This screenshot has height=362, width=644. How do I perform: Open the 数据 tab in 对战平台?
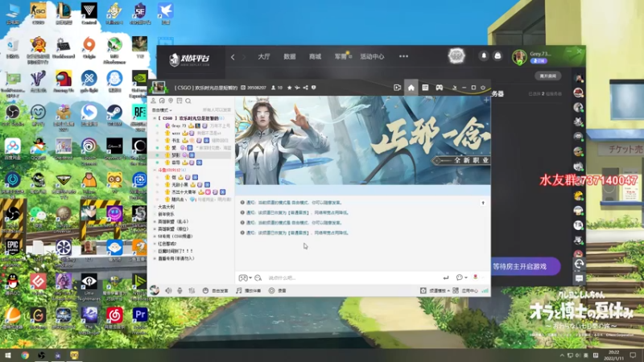[290, 56]
